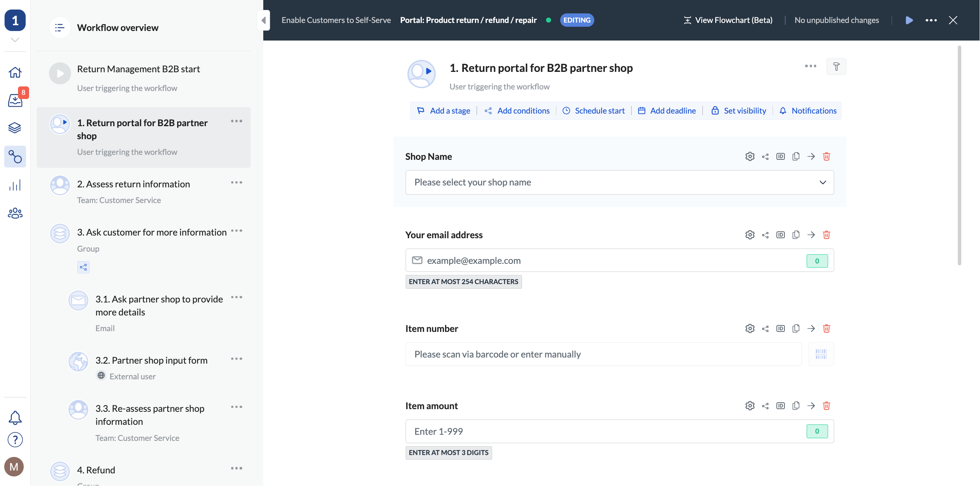Click the Schedule start button

click(x=594, y=111)
